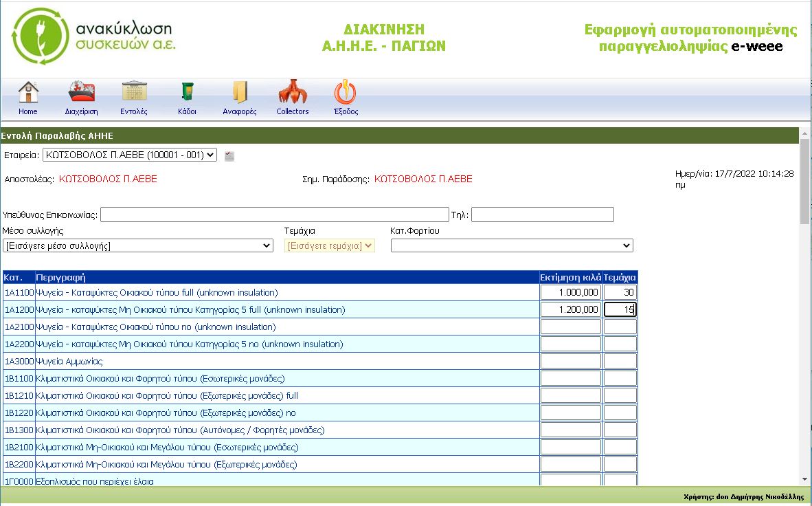Viewport: 812px width, 506px height.
Task: Click the Ημερ/νία 17/7/2022 timestamp
Action: click(734, 179)
